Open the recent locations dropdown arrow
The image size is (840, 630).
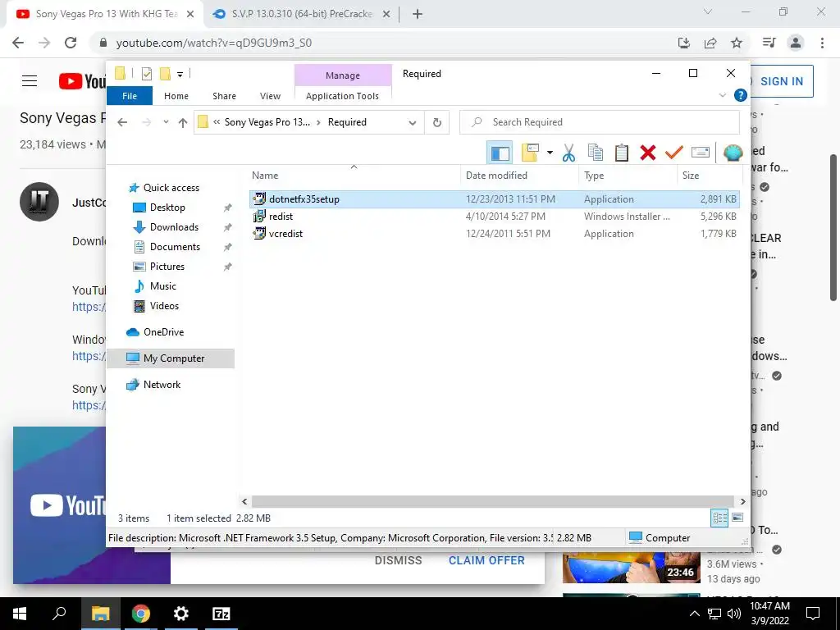166,122
